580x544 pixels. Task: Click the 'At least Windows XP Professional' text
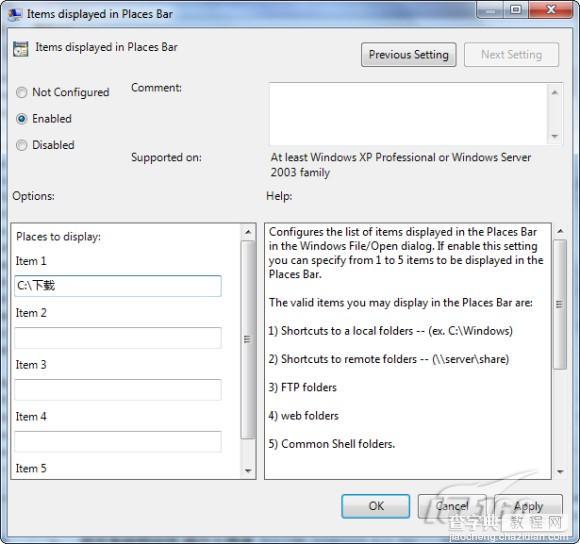[401, 165]
